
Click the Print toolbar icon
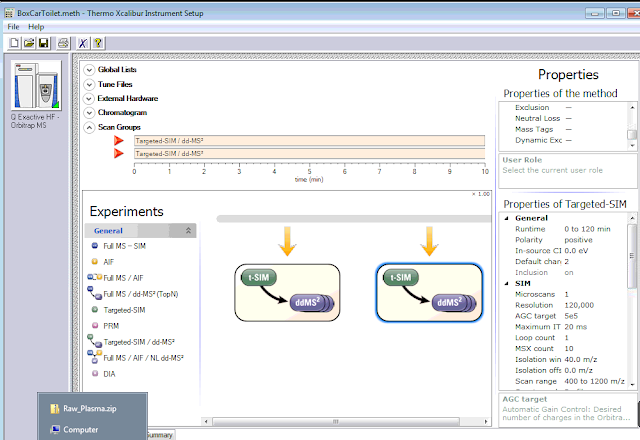click(x=63, y=43)
